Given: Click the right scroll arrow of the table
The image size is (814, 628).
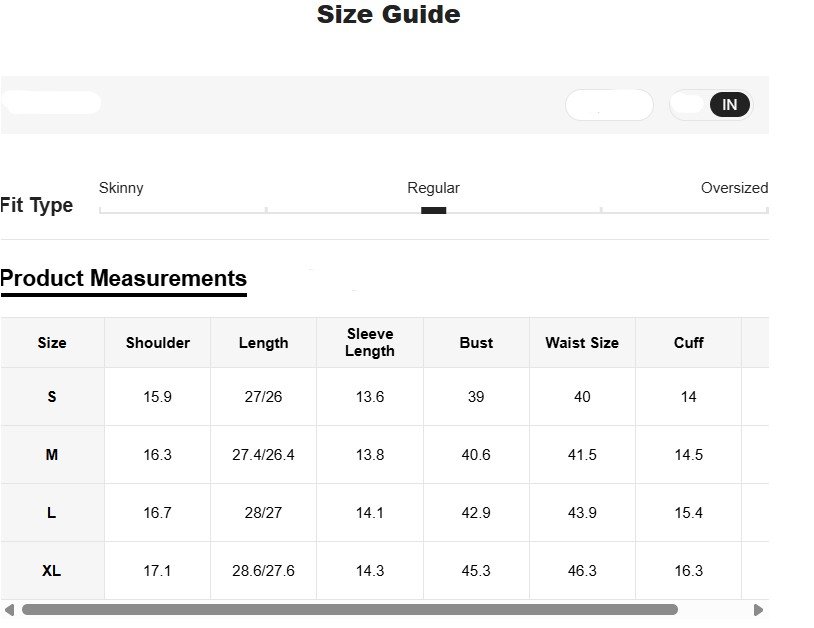Looking at the screenshot, I should [x=758, y=609].
